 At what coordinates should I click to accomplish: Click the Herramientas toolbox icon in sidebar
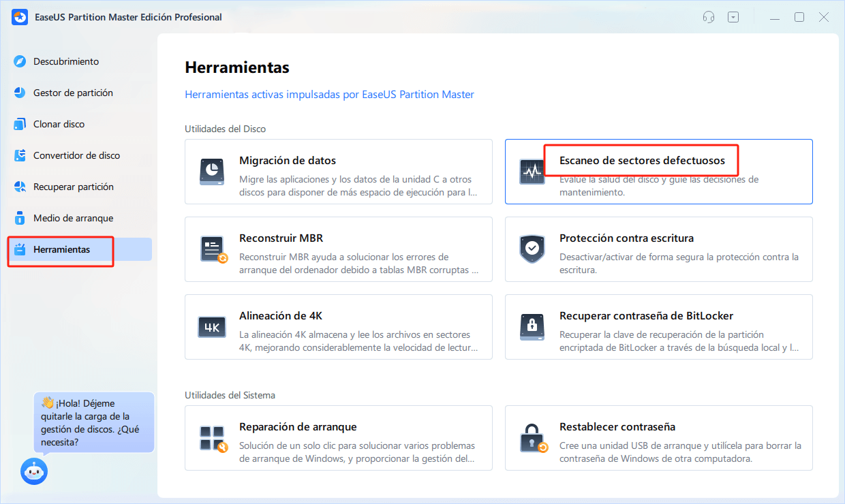click(20, 249)
